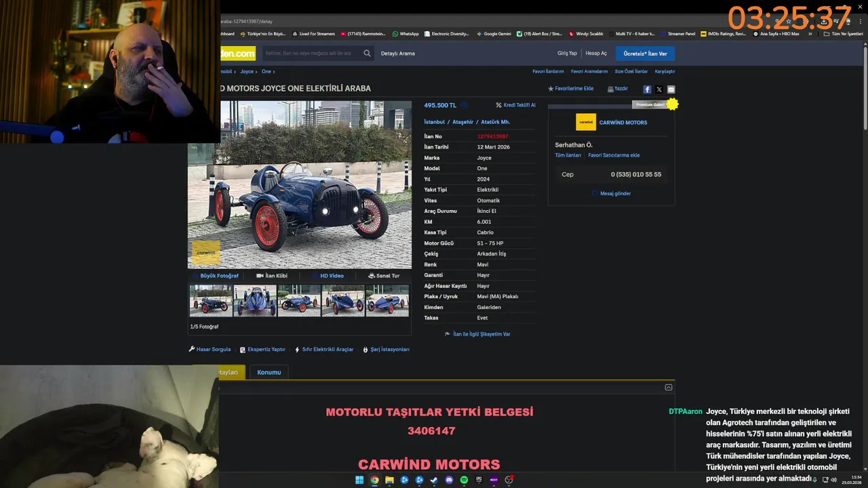Image resolution: width=868 pixels, height=488 pixels.
Task: Open Discord from the taskbar
Action: pos(449,480)
